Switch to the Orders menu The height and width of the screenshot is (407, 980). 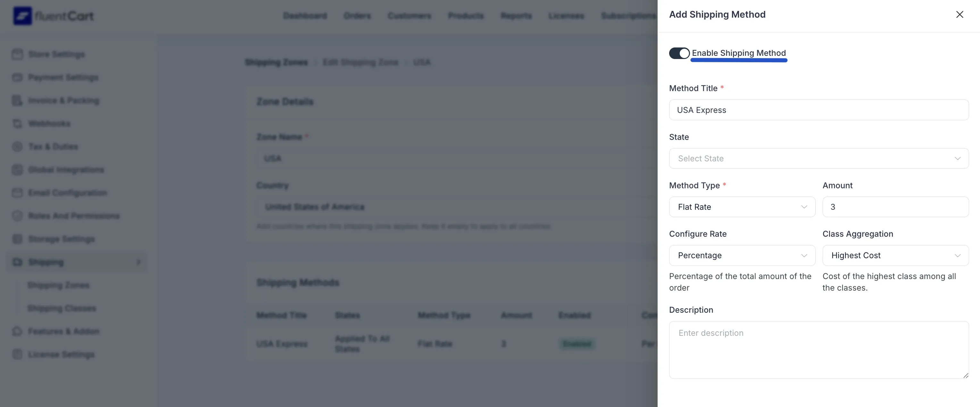click(x=357, y=16)
